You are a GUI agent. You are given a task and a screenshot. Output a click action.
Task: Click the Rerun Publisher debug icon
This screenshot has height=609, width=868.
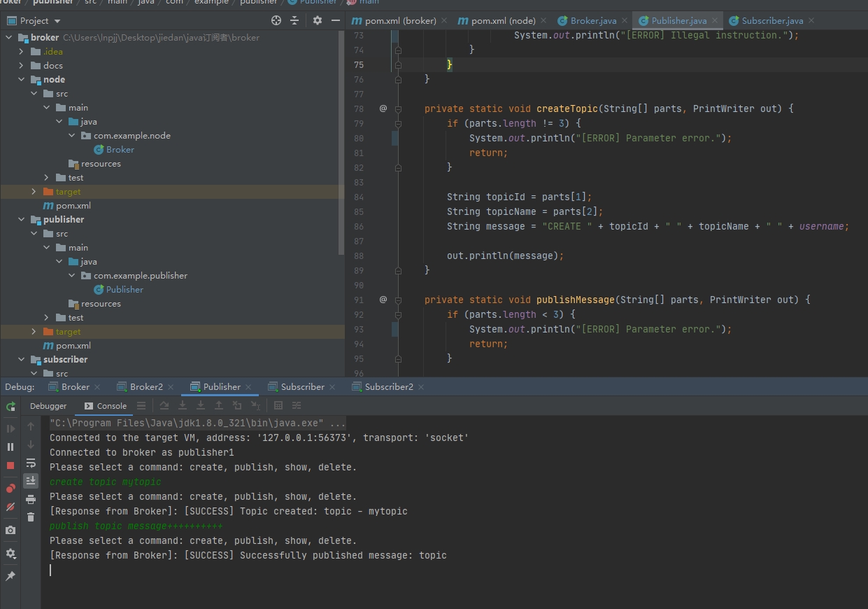click(10, 406)
